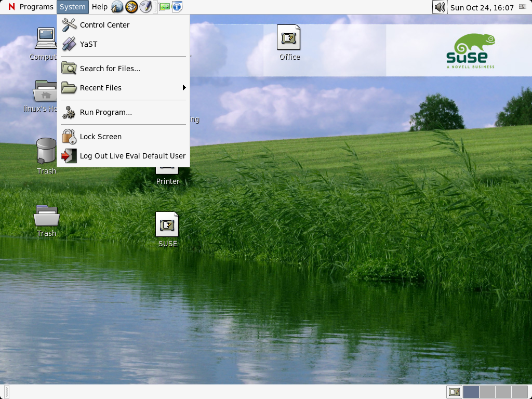Click the wrench icon beside Control Center
This screenshot has width=532, height=399.
click(69, 25)
